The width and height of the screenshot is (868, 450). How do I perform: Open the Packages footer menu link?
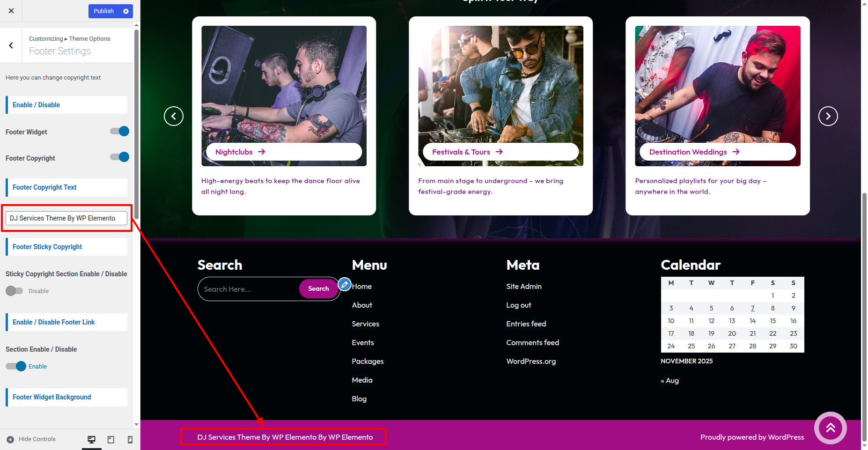(x=368, y=361)
